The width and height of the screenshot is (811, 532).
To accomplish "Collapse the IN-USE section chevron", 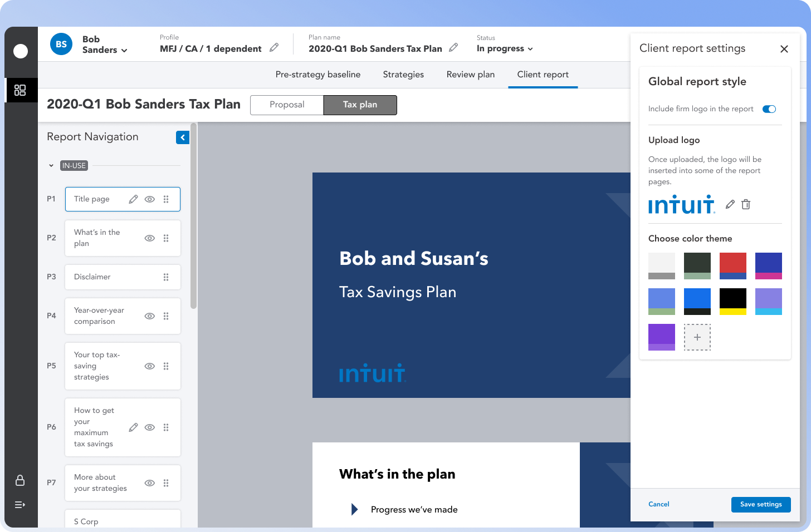I will [x=51, y=166].
